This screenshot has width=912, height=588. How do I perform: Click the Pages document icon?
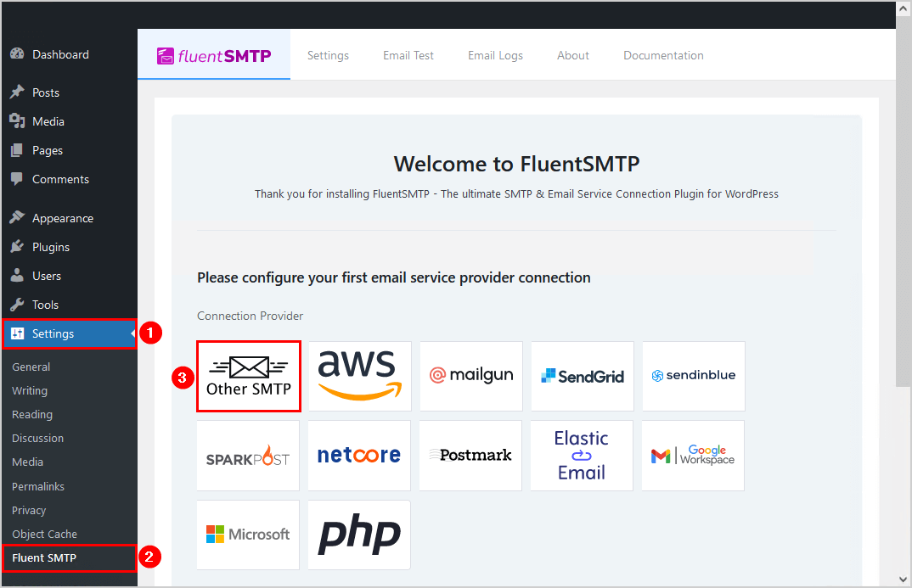click(x=17, y=150)
